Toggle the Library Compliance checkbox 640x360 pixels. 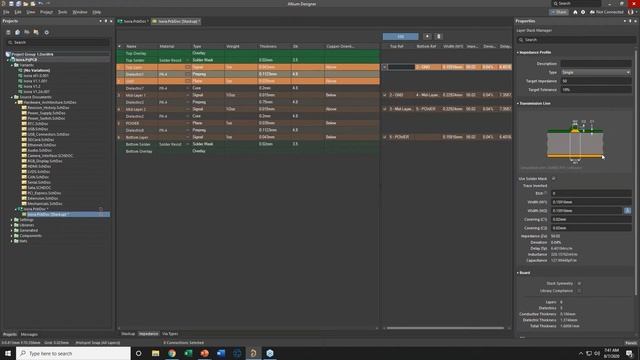pos(579,291)
